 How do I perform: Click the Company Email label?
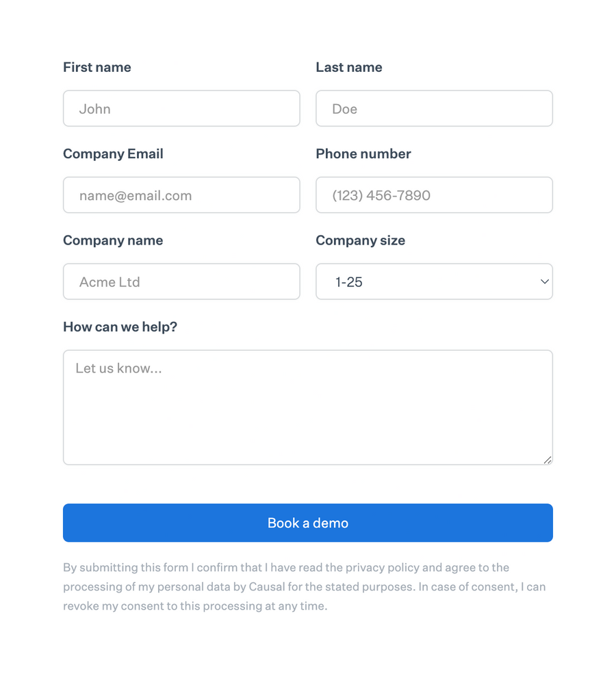coord(113,153)
